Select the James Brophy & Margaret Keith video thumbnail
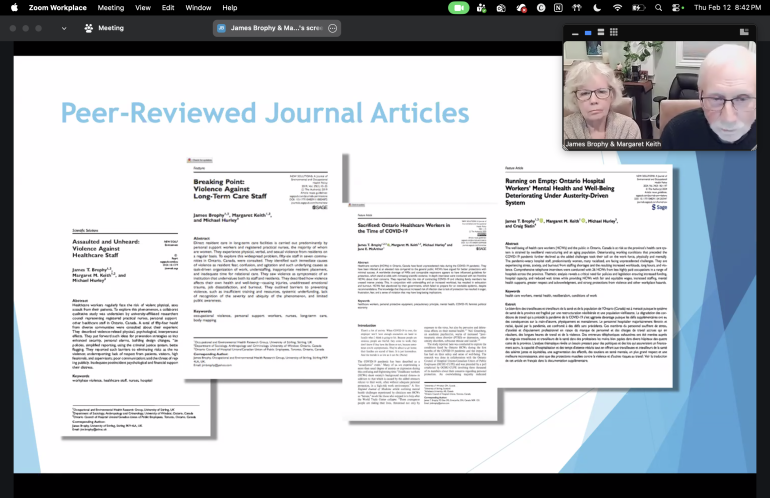770x498 pixels. coord(660,95)
